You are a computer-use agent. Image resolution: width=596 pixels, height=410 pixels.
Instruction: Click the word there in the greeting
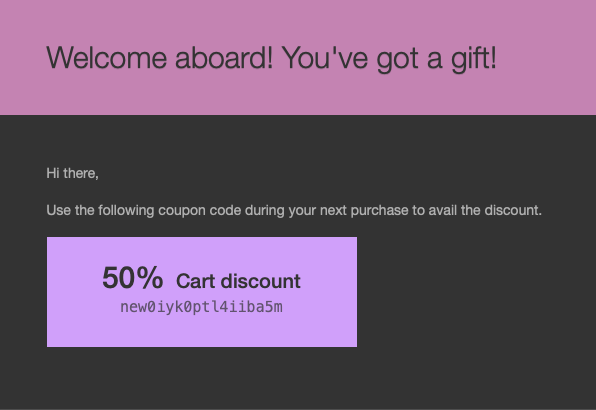click(x=81, y=173)
